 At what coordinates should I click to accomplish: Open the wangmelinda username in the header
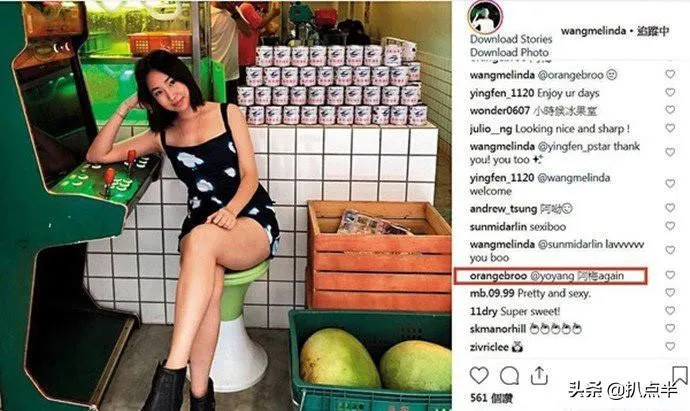pyautogui.click(x=593, y=31)
